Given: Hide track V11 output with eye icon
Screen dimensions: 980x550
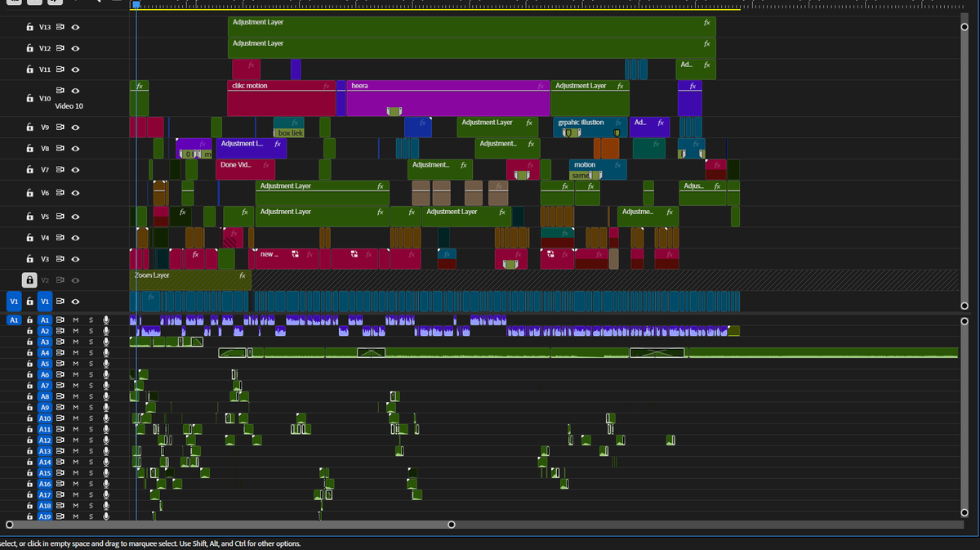Looking at the screenshot, I should 75,69.
